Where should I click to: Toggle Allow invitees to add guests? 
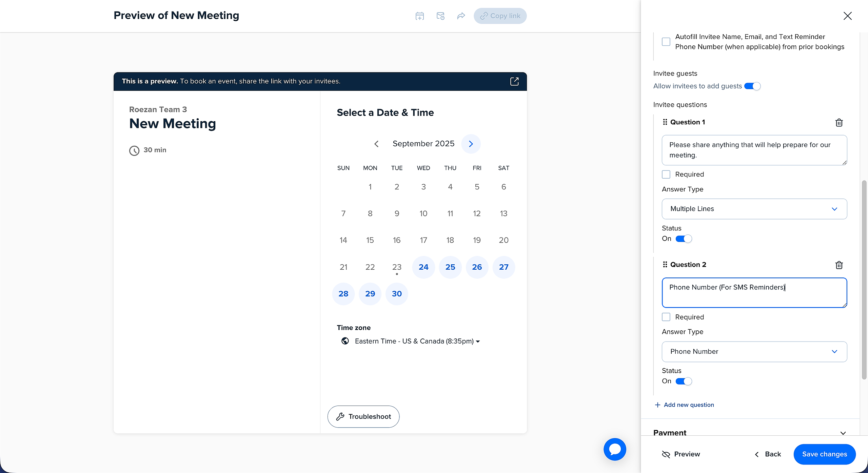point(752,86)
